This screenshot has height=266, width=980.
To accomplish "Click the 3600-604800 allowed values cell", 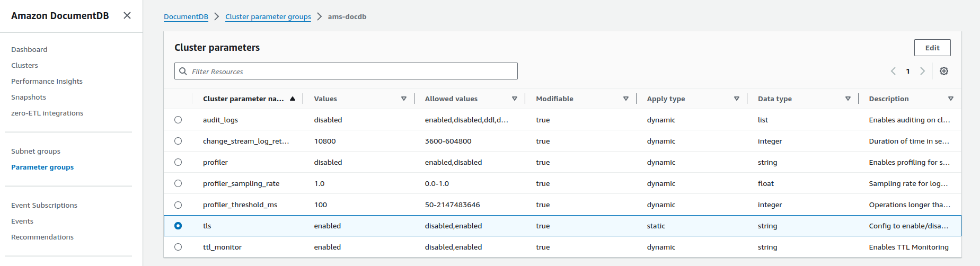I will [448, 141].
